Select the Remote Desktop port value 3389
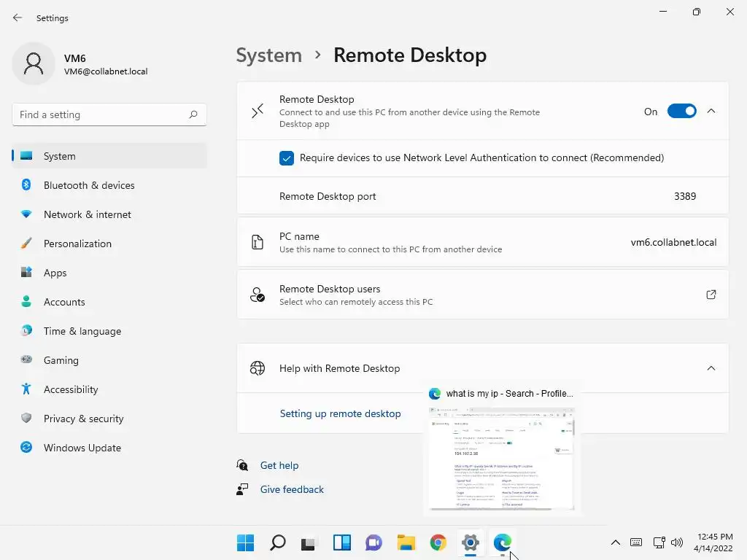Image resolution: width=747 pixels, height=560 pixels. click(x=684, y=196)
